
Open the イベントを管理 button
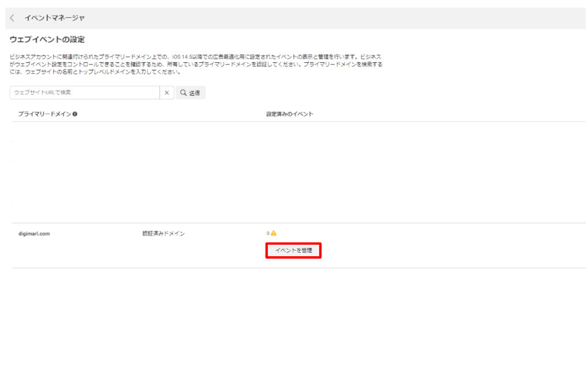click(293, 250)
